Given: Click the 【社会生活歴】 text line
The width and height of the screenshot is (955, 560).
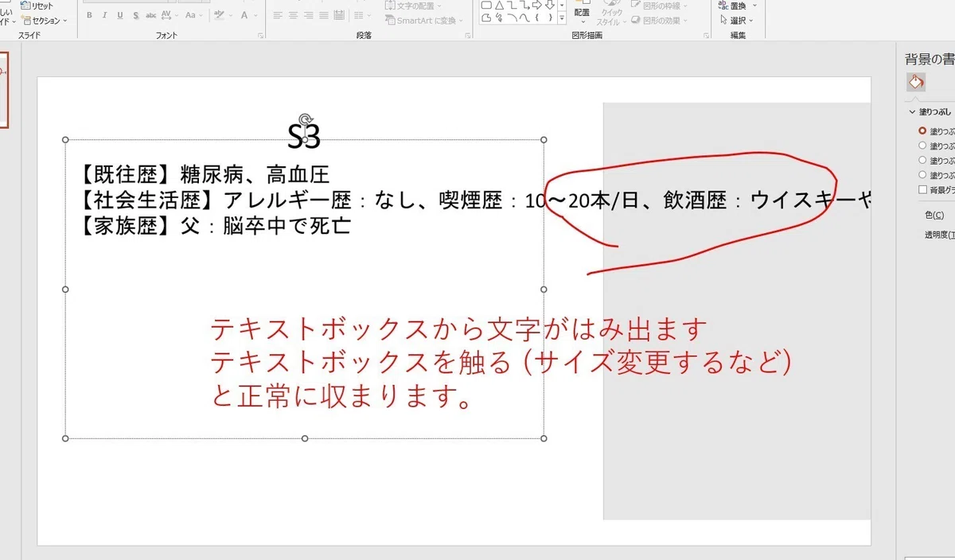Looking at the screenshot, I should pyautogui.click(x=476, y=200).
